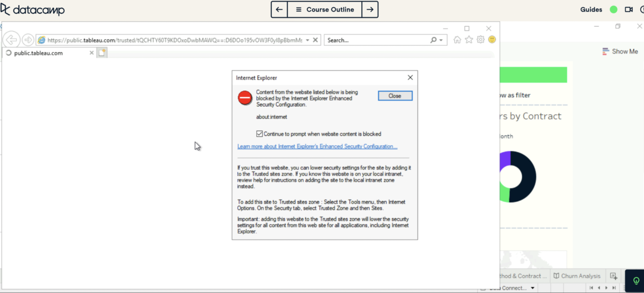Open the Course Outline menu
The width and height of the screenshot is (644, 293).
pos(325,10)
